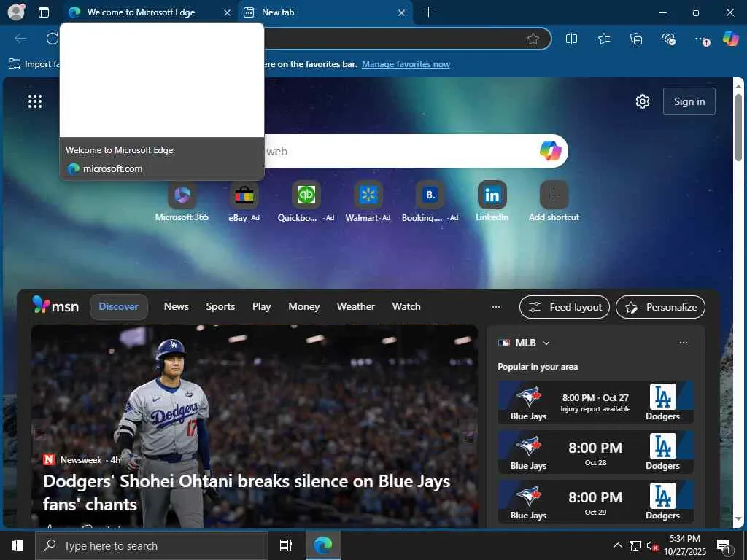
Task: Open the Favorites list
Action: (603, 39)
